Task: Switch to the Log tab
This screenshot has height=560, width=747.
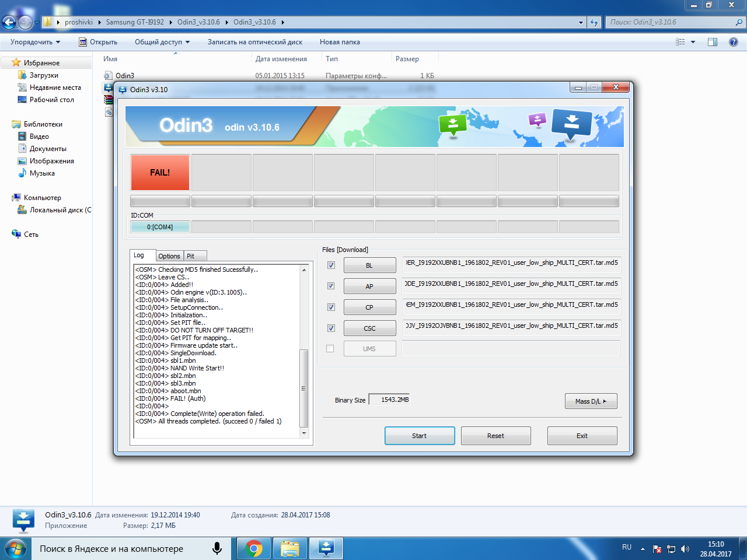Action: tap(142, 256)
